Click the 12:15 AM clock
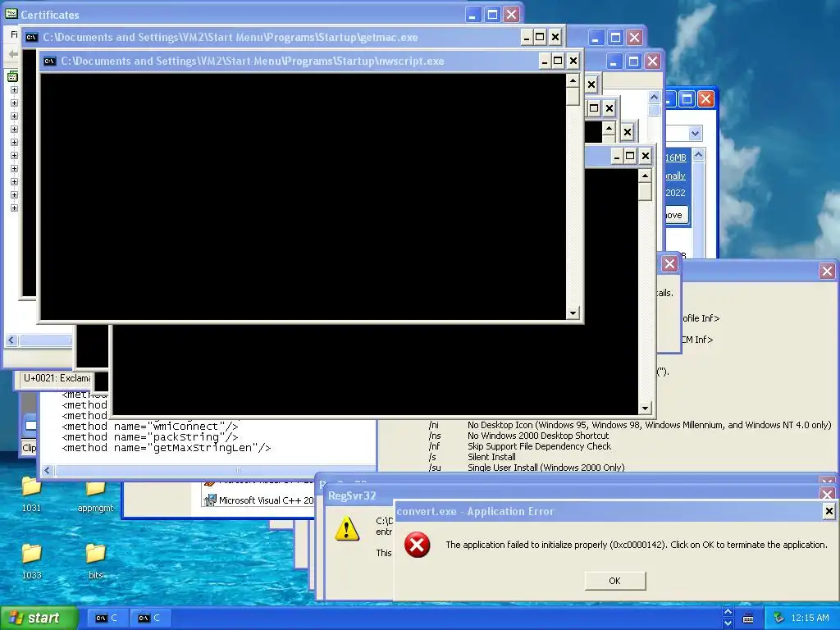 click(810, 619)
